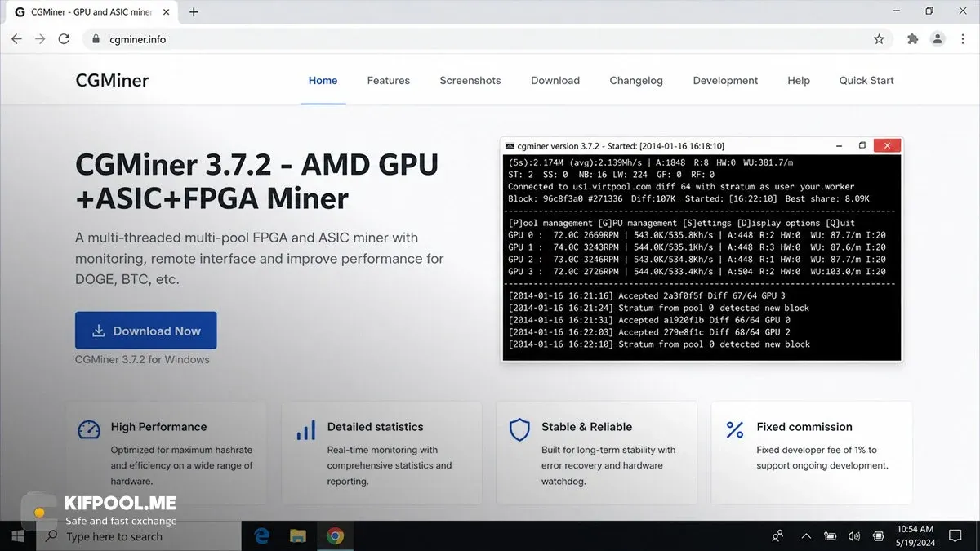Click the Detailed statistics card heading

(x=375, y=426)
